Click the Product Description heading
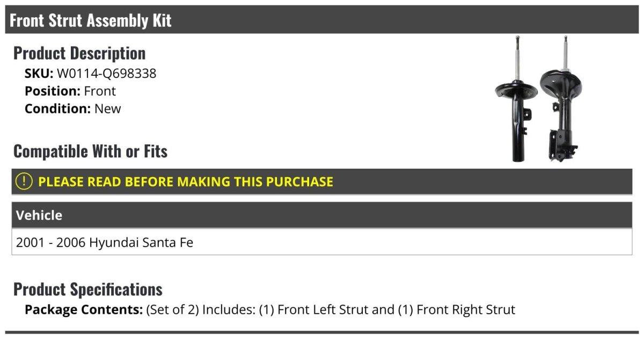 79,53
